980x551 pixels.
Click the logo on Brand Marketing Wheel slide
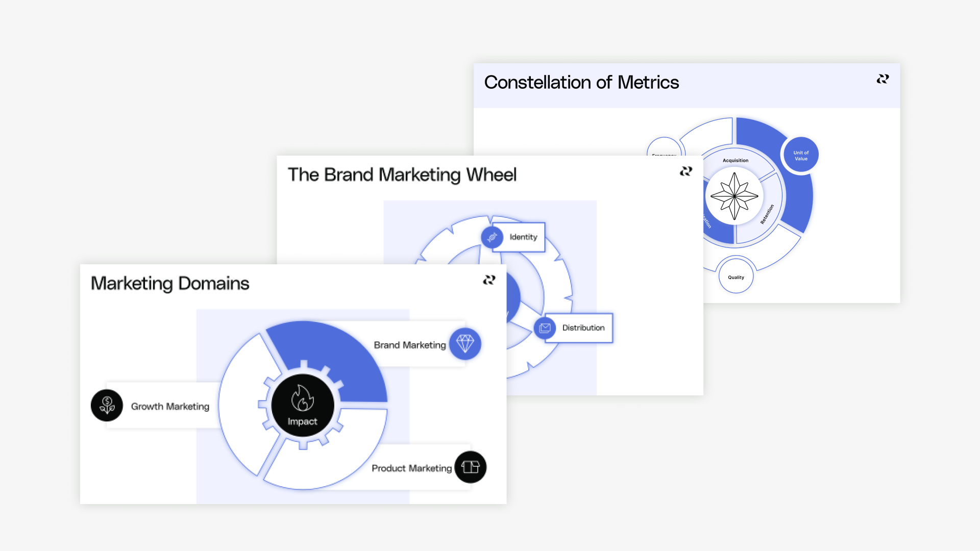pyautogui.click(x=686, y=171)
